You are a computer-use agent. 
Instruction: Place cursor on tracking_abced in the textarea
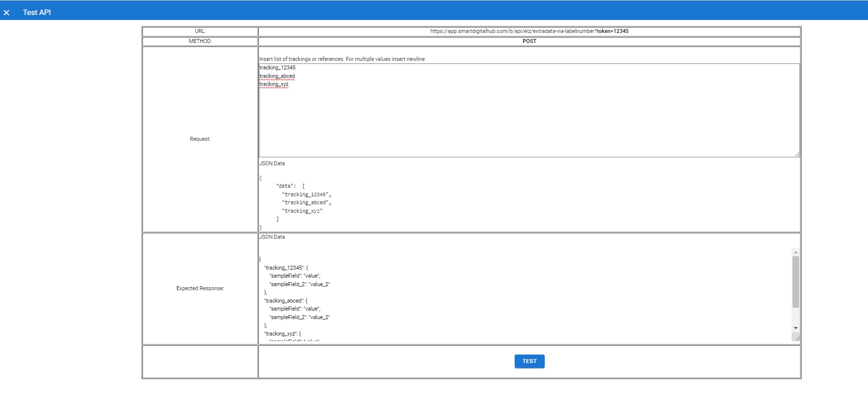pyautogui.click(x=277, y=76)
